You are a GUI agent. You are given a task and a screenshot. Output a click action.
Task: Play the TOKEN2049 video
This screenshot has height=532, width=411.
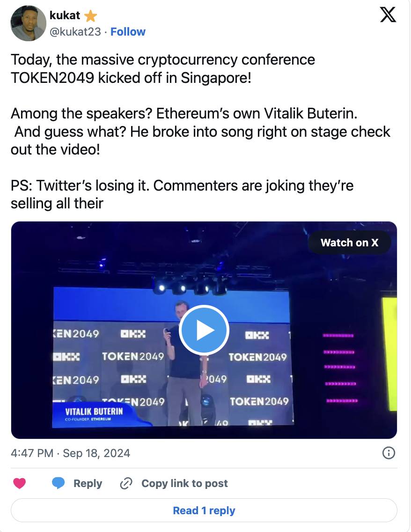click(x=204, y=330)
